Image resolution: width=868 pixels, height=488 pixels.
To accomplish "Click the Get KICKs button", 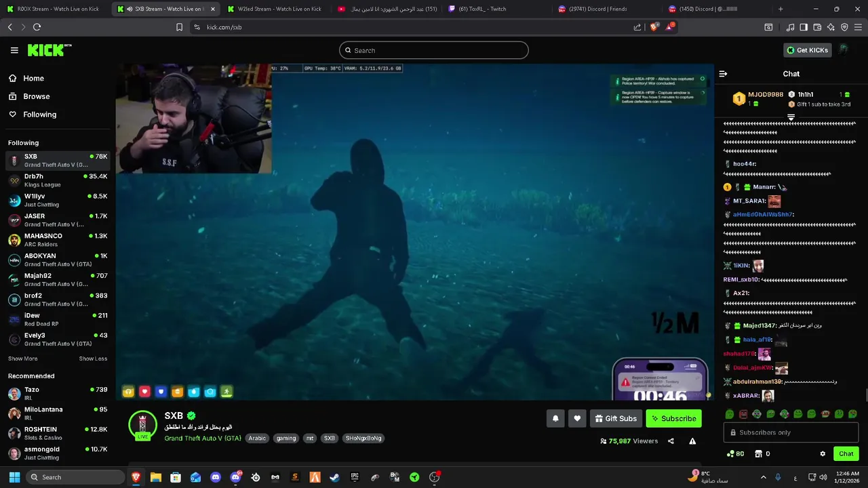I will [x=807, y=50].
